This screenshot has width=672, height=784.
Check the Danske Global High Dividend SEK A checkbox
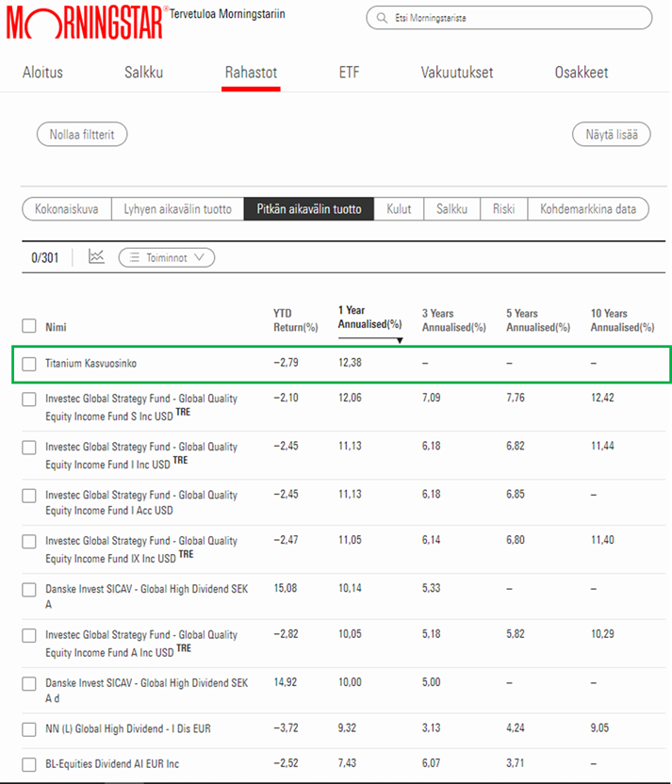(x=29, y=590)
